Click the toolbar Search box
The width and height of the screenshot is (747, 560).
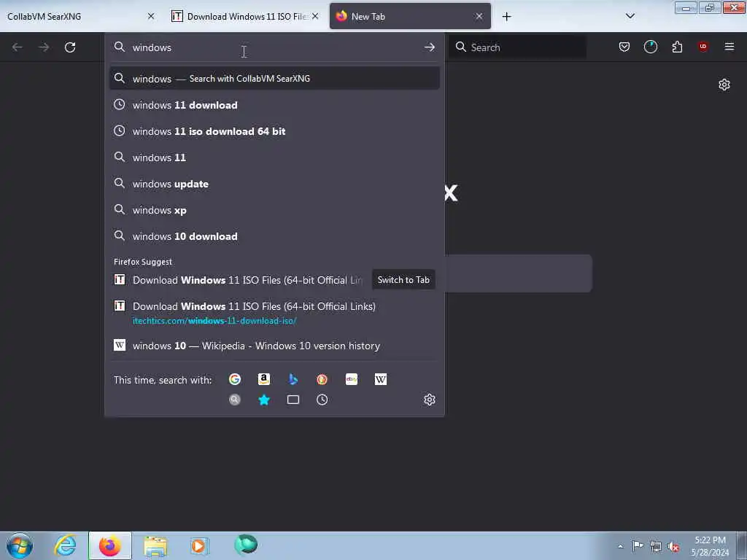(x=517, y=47)
